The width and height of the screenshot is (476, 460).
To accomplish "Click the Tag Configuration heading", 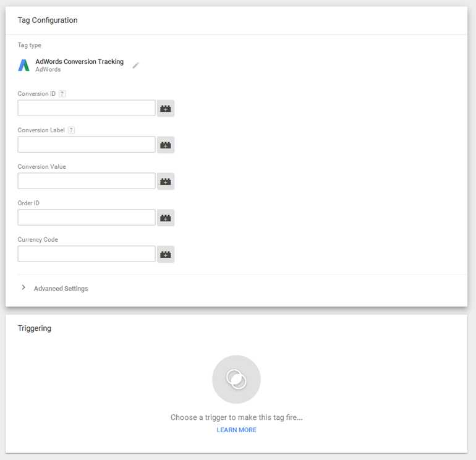I will pos(48,20).
